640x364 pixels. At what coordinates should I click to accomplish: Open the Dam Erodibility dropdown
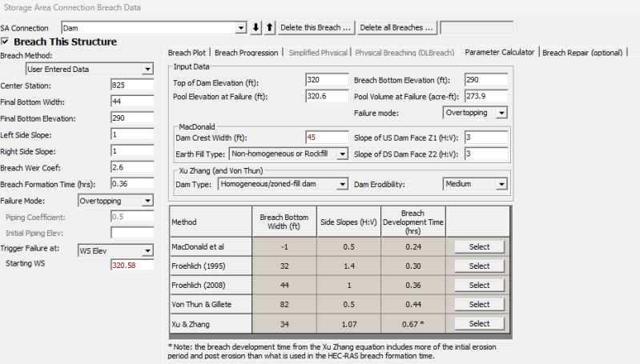pos(501,184)
